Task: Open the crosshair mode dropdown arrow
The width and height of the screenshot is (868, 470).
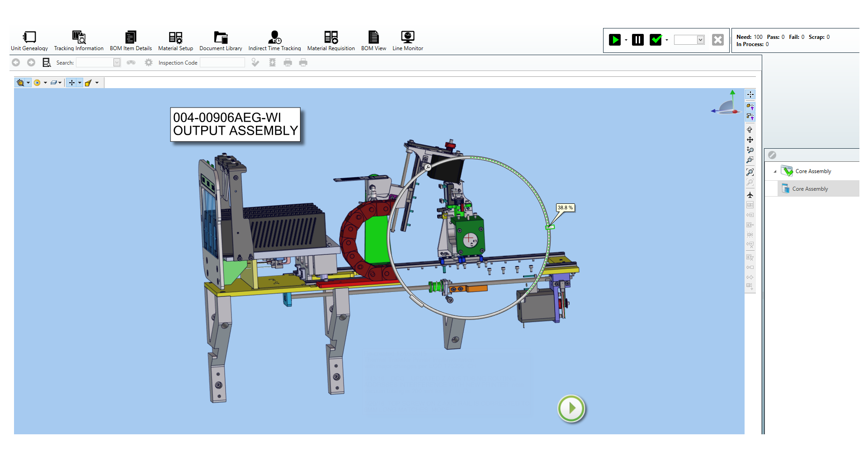Action: pyautogui.click(x=80, y=83)
